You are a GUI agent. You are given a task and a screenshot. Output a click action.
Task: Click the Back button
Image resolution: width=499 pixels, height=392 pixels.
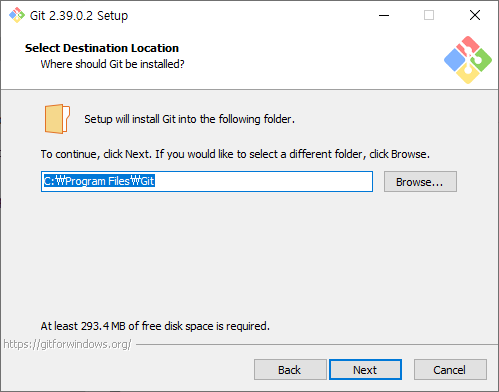click(290, 369)
